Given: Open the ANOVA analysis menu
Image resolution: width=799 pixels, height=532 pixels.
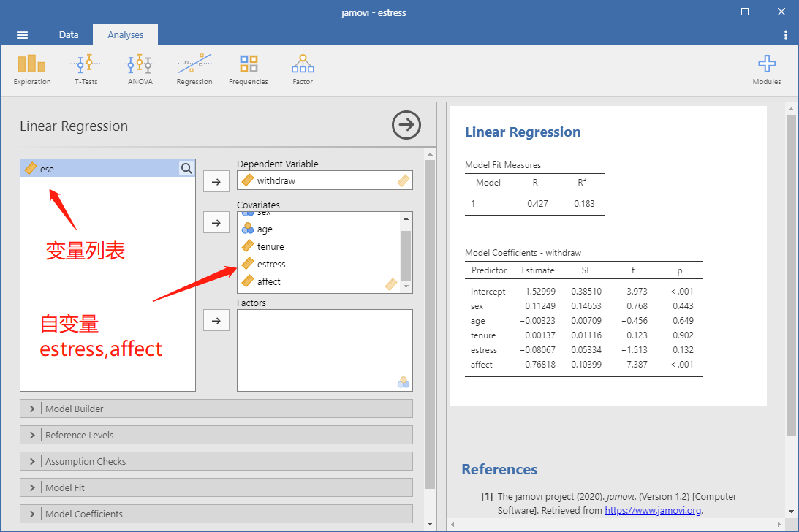Looking at the screenshot, I should coord(140,70).
